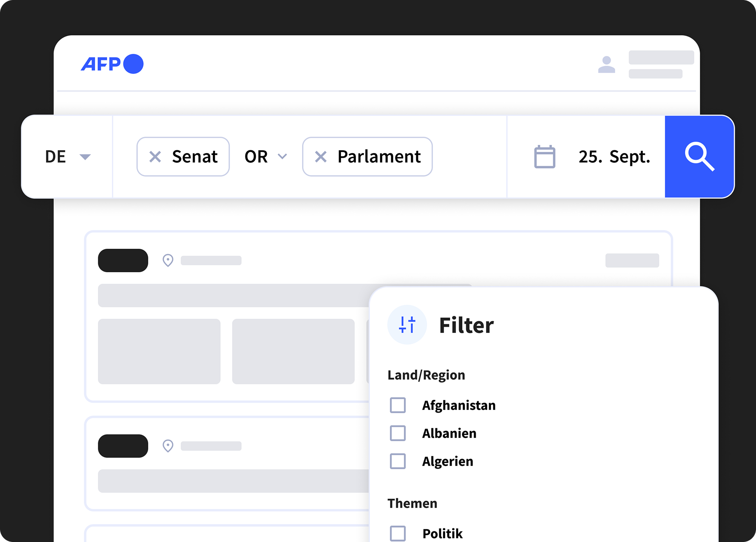The height and width of the screenshot is (542, 756).
Task: Click location pin on second result card
Action: click(x=168, y=446)
